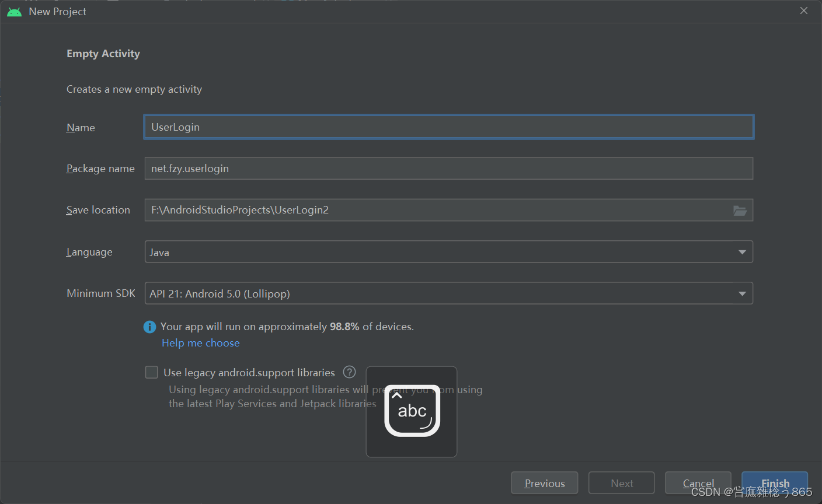Close the New Project dialog window

click(x=804, y=11)
